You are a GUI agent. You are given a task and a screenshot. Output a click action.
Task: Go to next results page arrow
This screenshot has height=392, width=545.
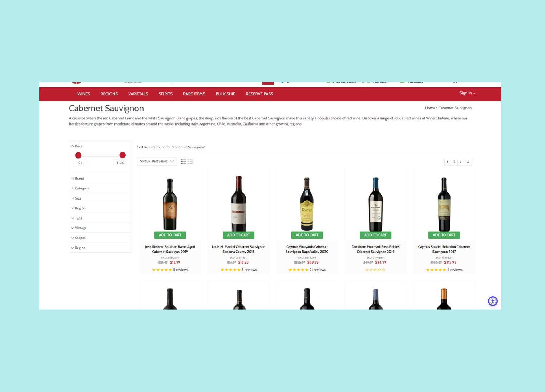coord(461,162)
